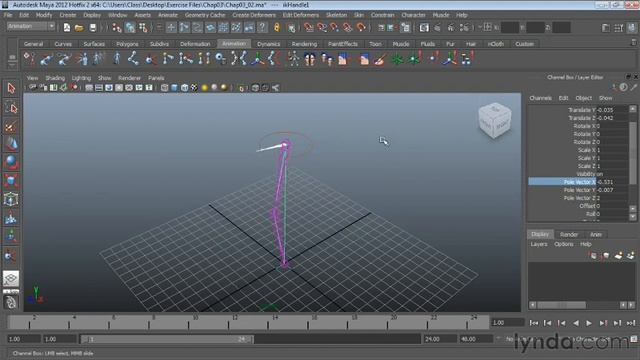This screenshot has height=360, width=640.
Task: Play the animation forwards
Action: [589, 323]
